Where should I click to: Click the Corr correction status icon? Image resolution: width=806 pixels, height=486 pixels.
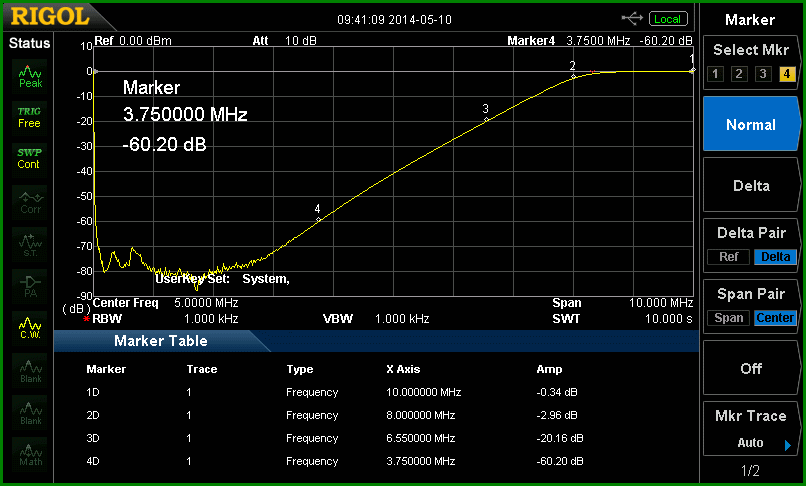coord(30,202)
